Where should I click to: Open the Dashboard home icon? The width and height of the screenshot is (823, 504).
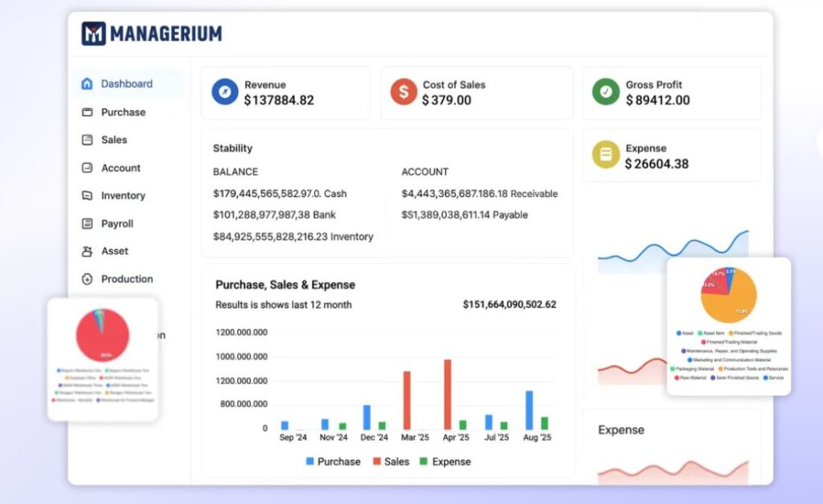pos(87,84)
